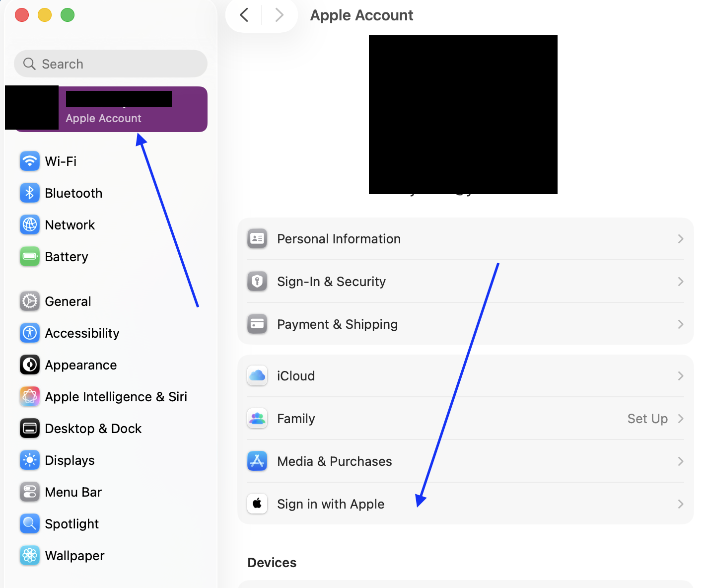Viewport: 709px width, 588px height.
Task: Click the Sign in with Apple logo icon
Action: pyautogui.click(x=257, y=504)
